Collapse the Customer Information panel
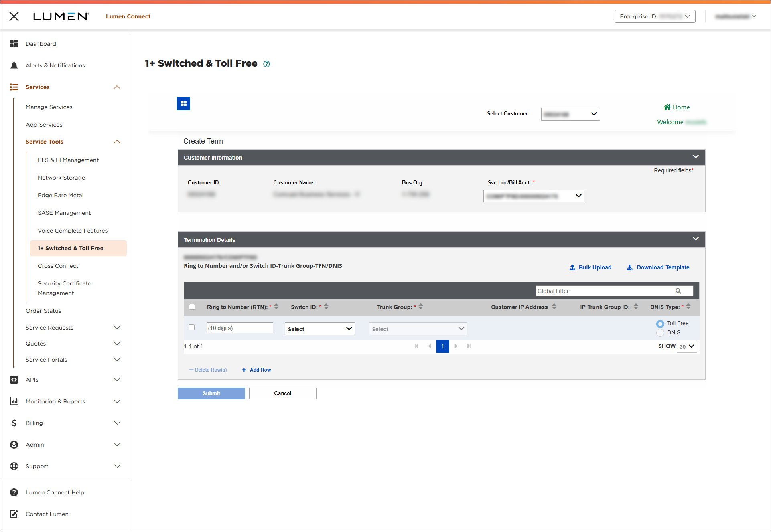Image resolution: width=771 pixels, height=532 pixels. pyautogui.click(x=696, y=156)
